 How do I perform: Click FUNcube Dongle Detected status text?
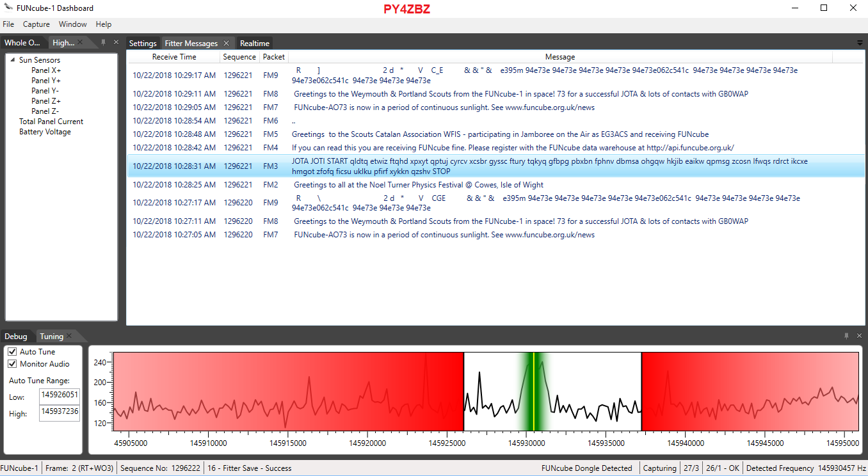click(586, 468)
